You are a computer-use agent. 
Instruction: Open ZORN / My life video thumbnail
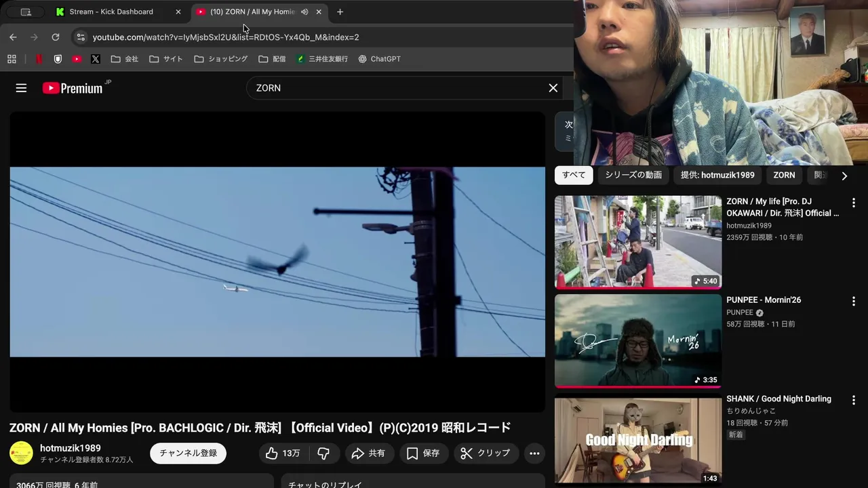(638, 242)
